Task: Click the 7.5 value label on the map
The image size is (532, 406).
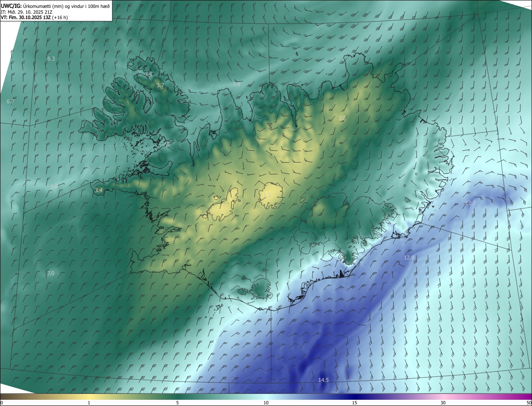Action: 167,144
